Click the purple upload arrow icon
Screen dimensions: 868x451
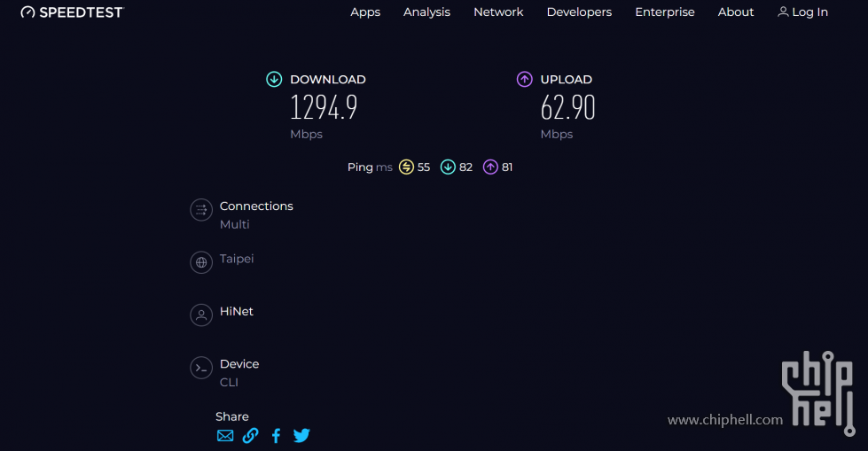[524, 79]
